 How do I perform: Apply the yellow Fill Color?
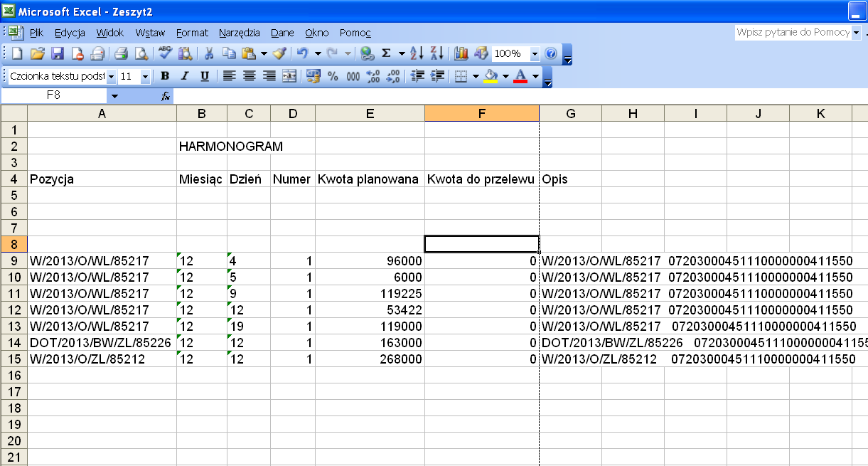click(491, 76)
